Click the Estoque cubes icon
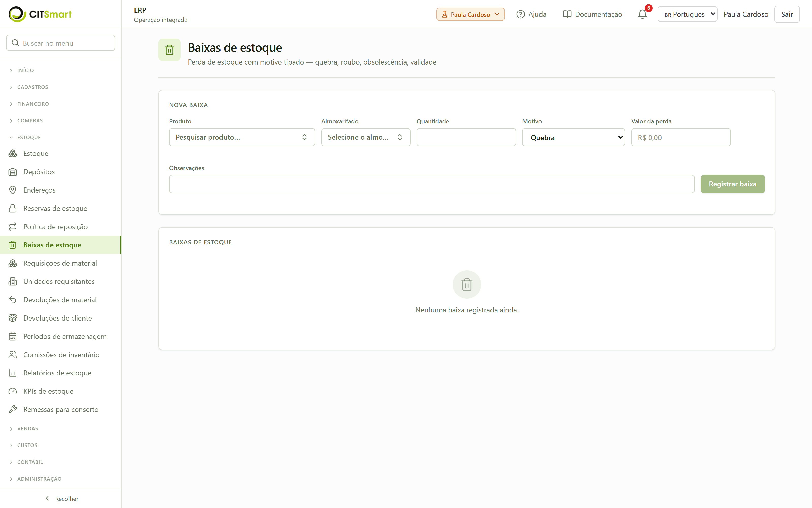812x508 pixels. click(13, 153)
